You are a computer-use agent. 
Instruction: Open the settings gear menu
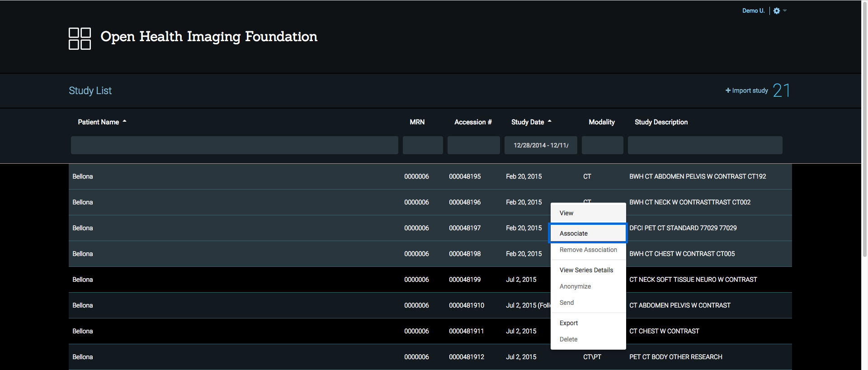(777, 11)
